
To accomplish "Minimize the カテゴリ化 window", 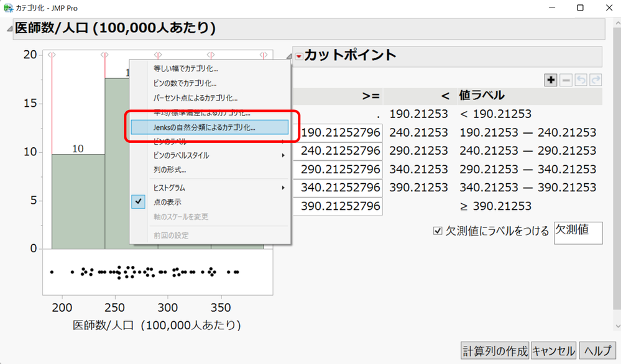I will point(552,8).
